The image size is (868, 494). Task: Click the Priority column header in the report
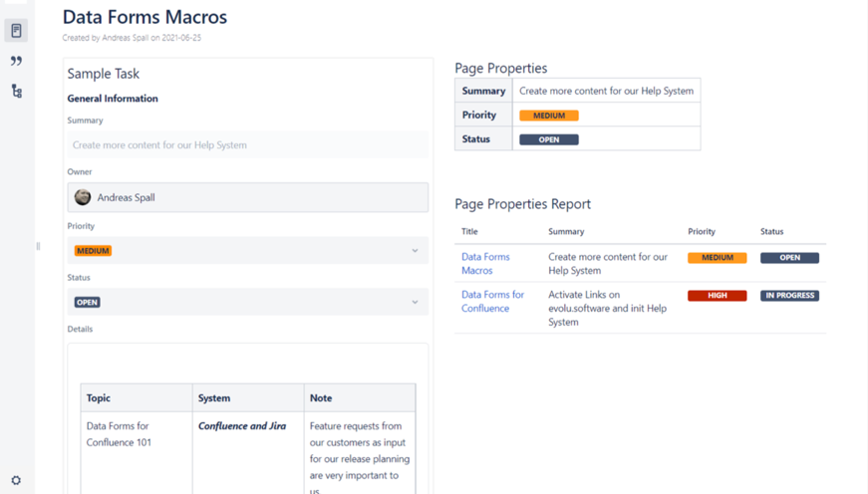click(702, 232)
